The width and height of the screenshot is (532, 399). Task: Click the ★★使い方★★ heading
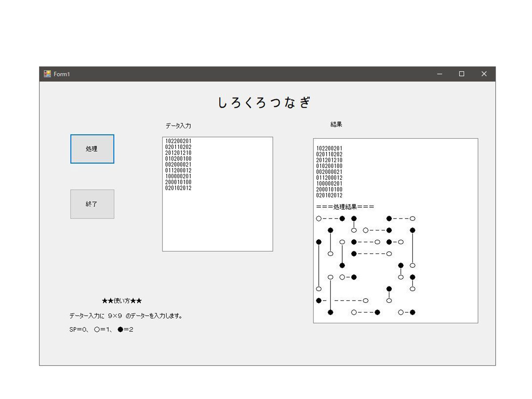(121, 301)
